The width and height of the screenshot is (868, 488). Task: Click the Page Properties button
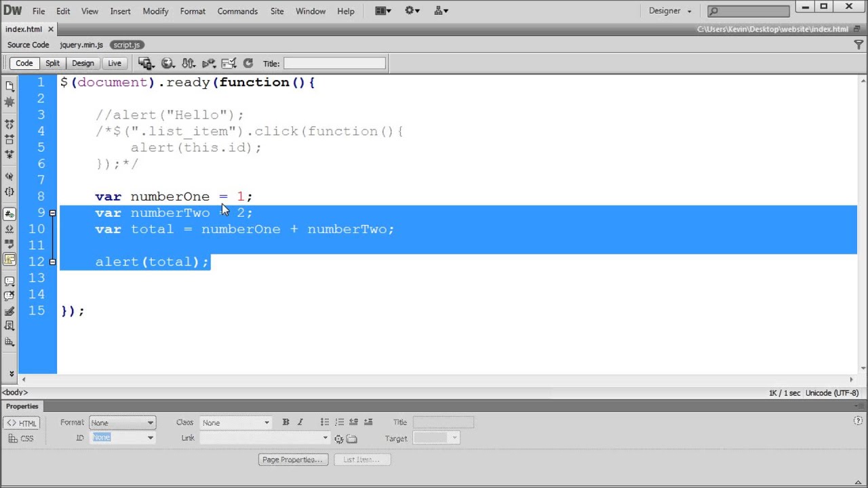[x=293, y=460]
